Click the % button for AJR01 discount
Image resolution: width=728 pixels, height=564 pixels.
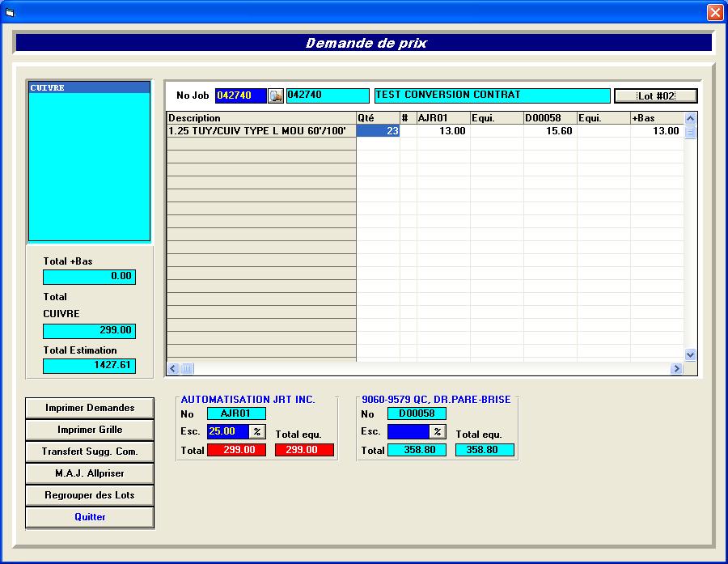[x=256, y=431]
